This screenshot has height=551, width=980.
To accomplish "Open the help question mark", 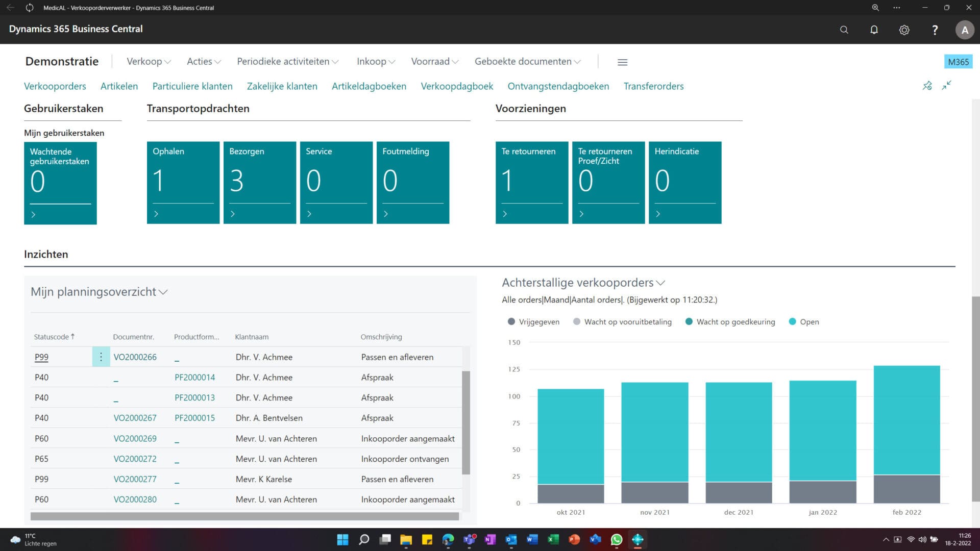I will click(935, 30).
